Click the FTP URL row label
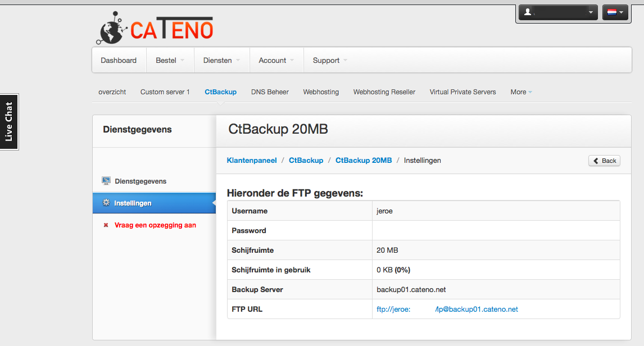Viewport: 644px width, 346px height. point(247,309)
